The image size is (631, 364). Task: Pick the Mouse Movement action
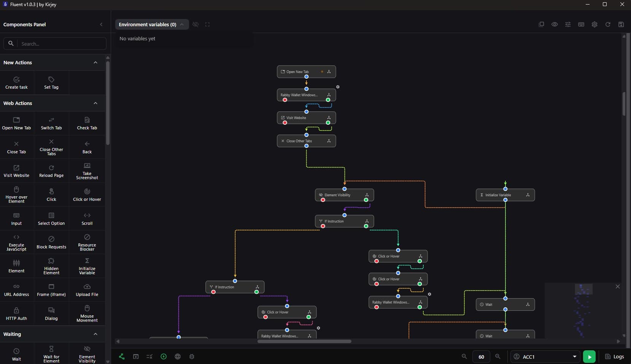point(87,313)
